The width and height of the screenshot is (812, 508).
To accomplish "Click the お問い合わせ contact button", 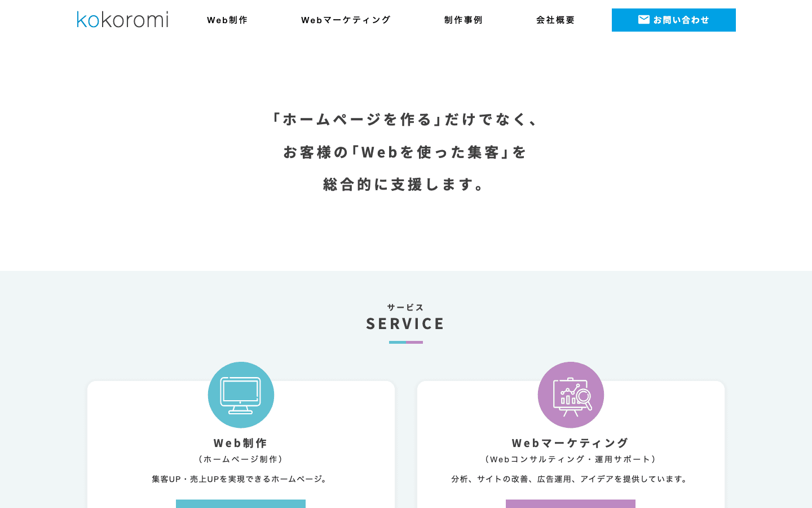I will pyautogui.click(x=674, y=20).
